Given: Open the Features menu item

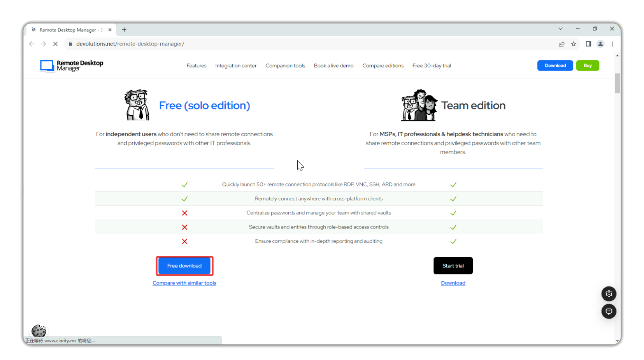Looking at the screenshot, I should (x=196, y=66).
